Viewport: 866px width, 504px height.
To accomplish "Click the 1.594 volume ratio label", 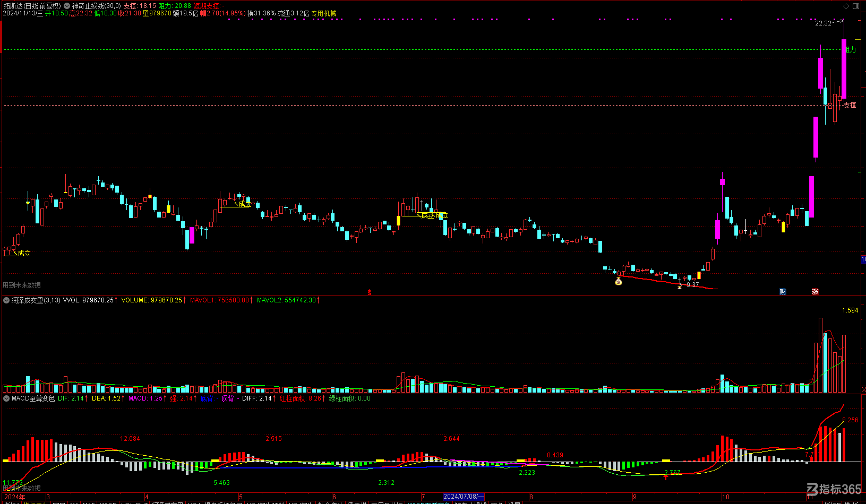I will [850, 310].
